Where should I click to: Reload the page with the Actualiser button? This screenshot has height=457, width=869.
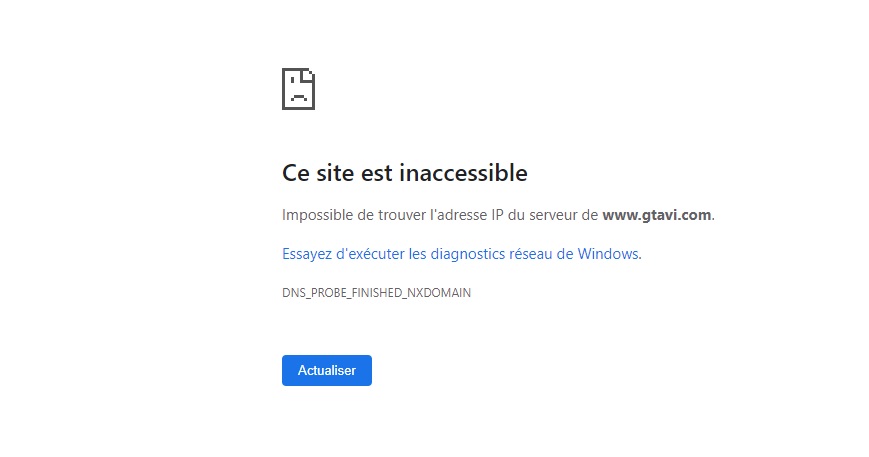pyautogui.click(x=327, y=370)
